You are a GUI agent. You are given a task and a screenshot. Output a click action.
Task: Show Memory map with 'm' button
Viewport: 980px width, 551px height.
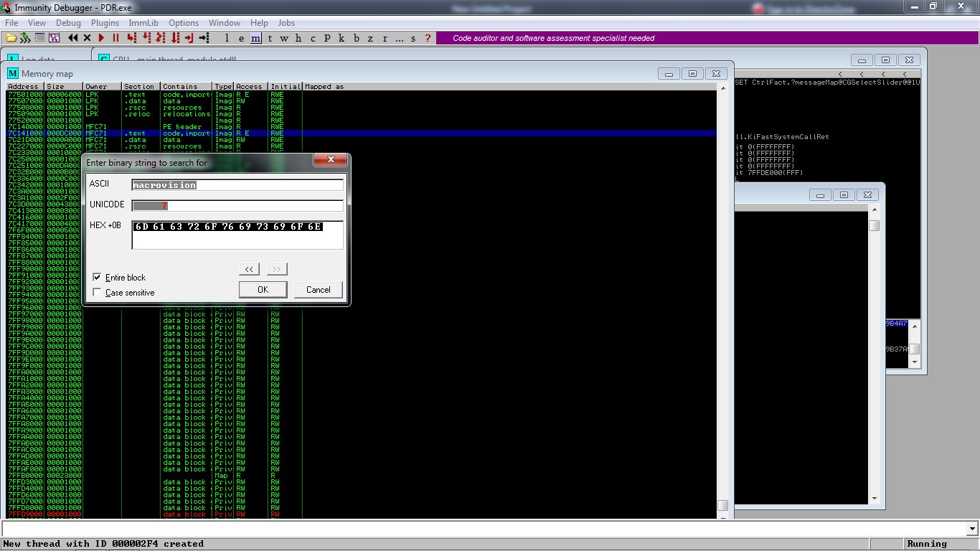pos(255,38)
